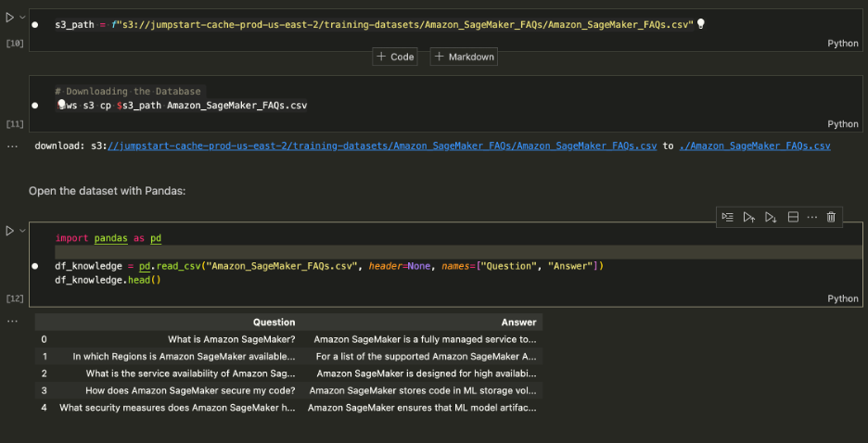
Task: Select answer 'Amazon SageMaker ensures that ML model artifac...'
Action: coord(422,408)
